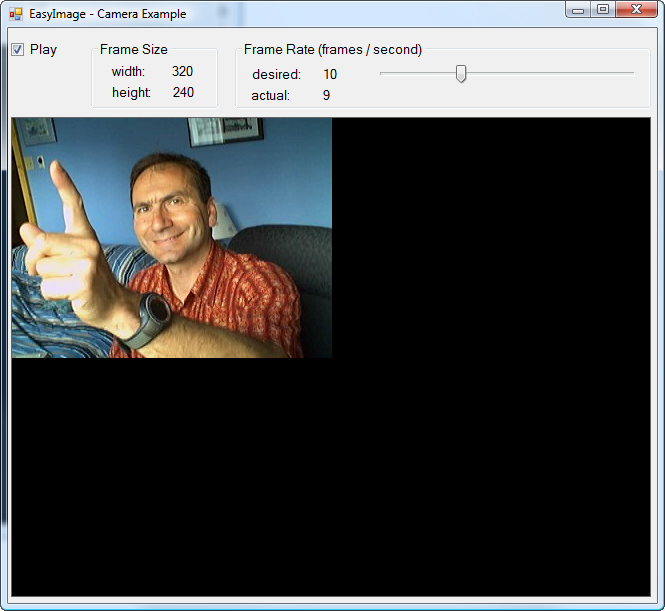Screen dimensions: 665x611
Task: Click the 'Frame Rate (frames / second)' label
Action: click(x=333, y=50)
